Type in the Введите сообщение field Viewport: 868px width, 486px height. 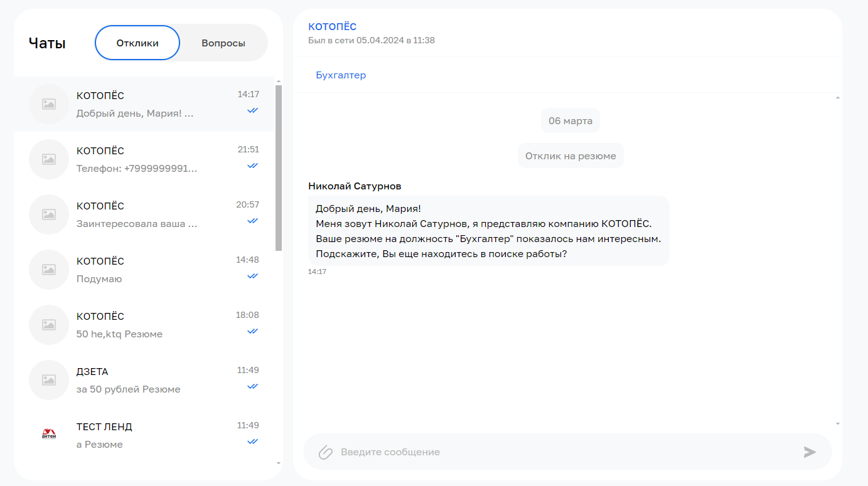(565, 452)
